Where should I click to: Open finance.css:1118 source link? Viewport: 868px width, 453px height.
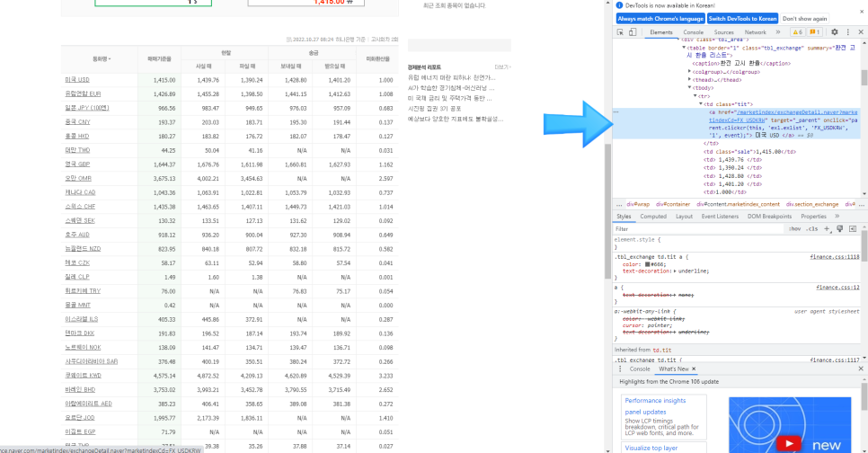[834, 257]
